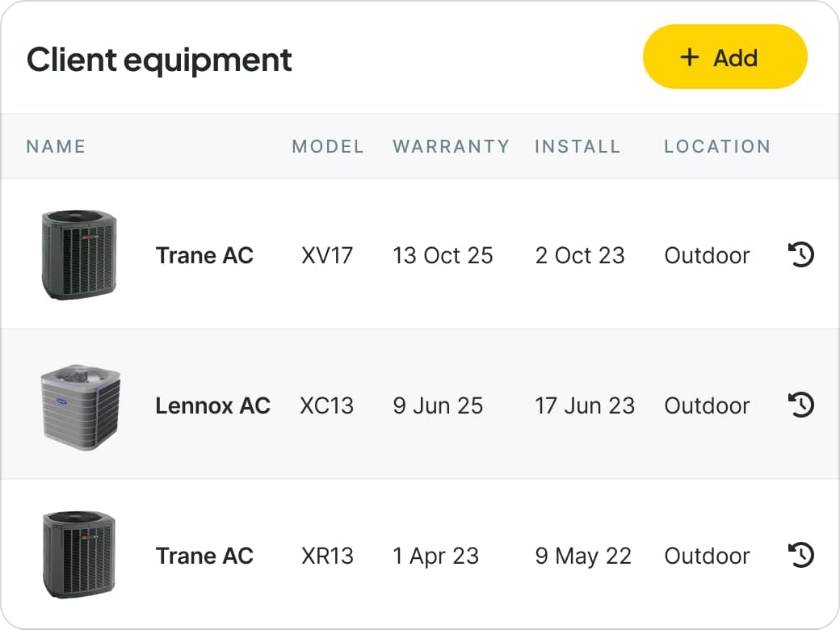Viewport: 840px width, 630px height.
Task: Click the Client equipment heading
Action: pos(159,60)
